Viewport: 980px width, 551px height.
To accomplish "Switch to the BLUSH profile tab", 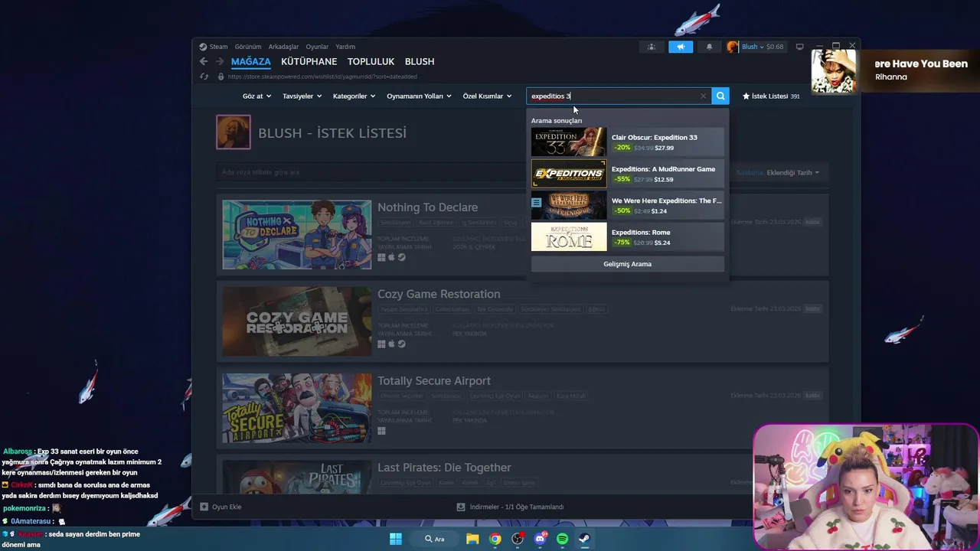I will [x=420, y=61].
